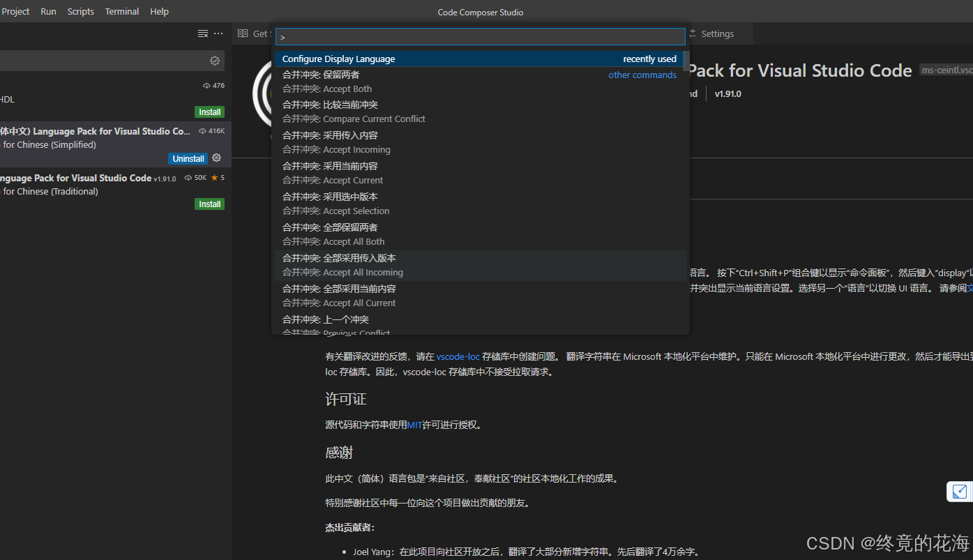
Task: Click the 476 download count
Action: click(x=213, y=86)
